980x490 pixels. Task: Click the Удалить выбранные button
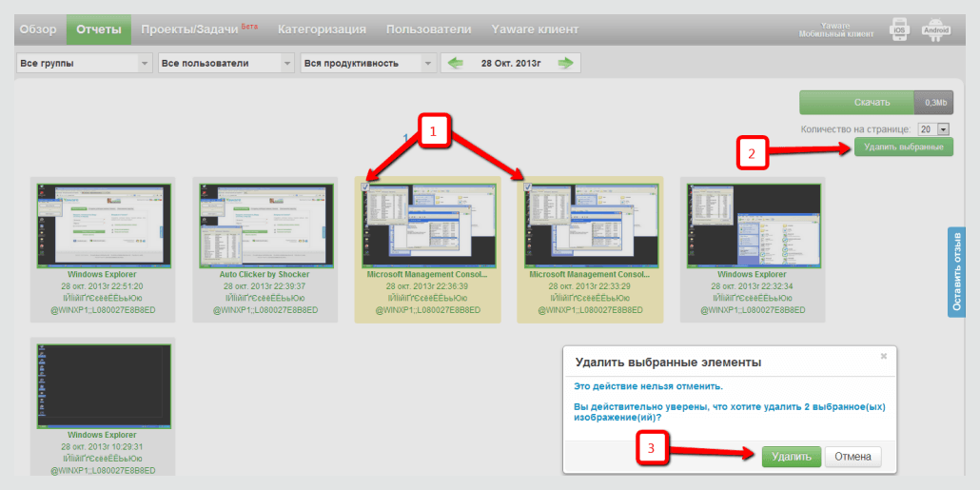[903, 147]
